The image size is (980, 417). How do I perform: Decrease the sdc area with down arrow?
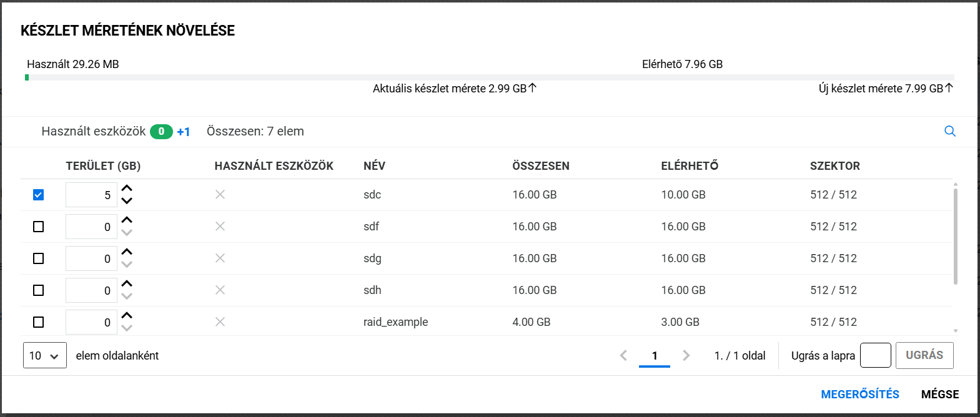point(127,201)
